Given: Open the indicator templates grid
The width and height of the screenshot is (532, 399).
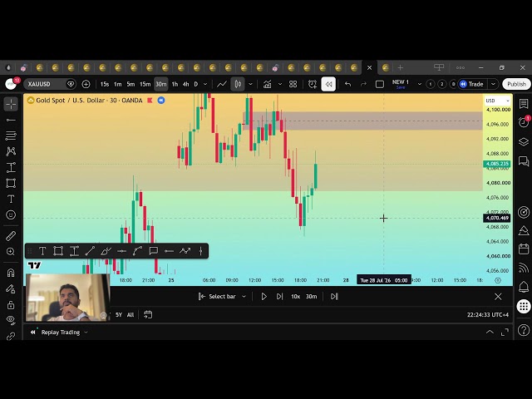Looking at the screenshot, I should 293,84.
